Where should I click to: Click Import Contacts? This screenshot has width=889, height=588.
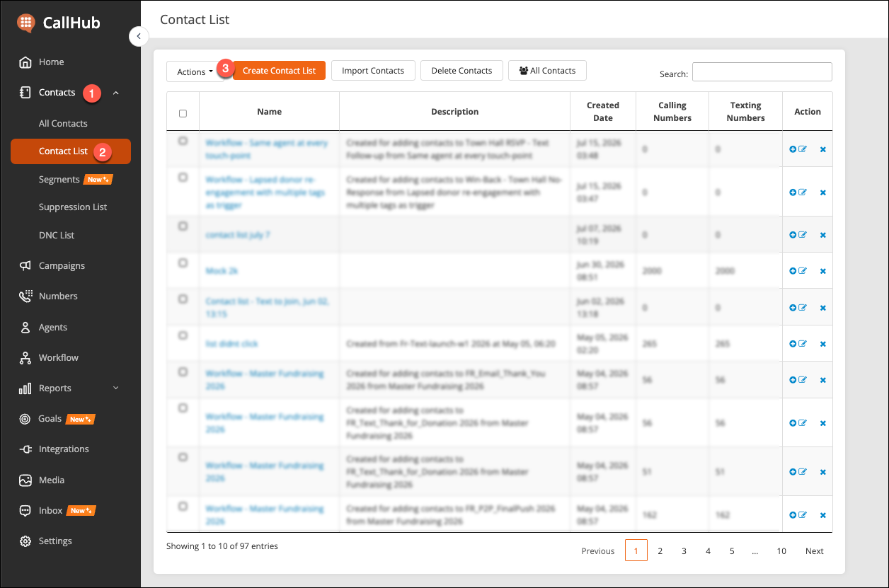click(373, 71)
